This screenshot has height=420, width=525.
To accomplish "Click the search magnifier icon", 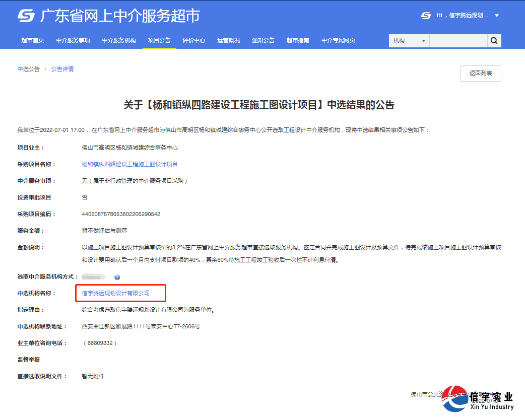I will click(x=493, y=40).
